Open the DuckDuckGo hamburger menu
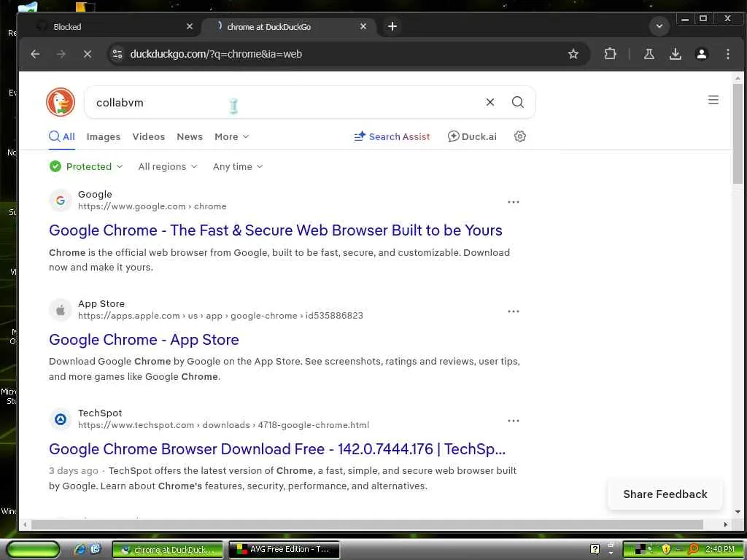747x560 pixels. [713, 100]
